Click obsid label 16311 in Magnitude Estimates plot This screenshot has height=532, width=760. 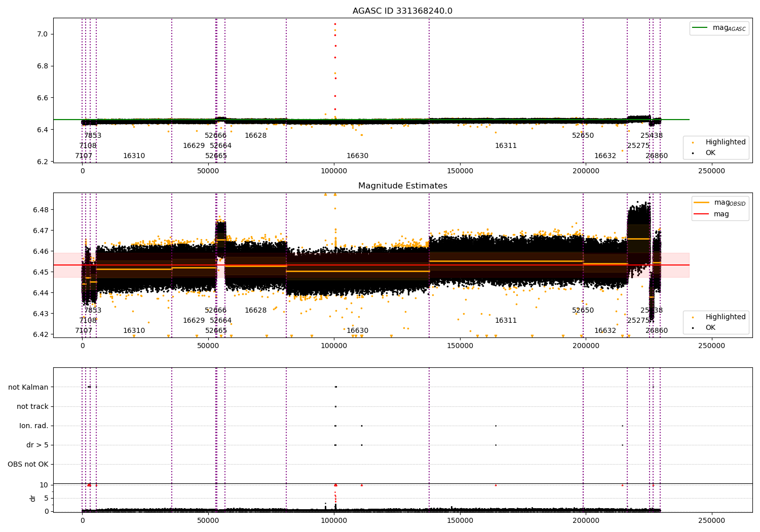(506, 321)
